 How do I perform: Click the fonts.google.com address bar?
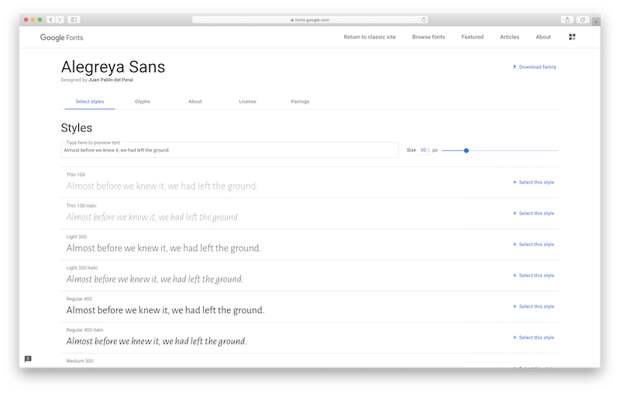pos(310,20)
